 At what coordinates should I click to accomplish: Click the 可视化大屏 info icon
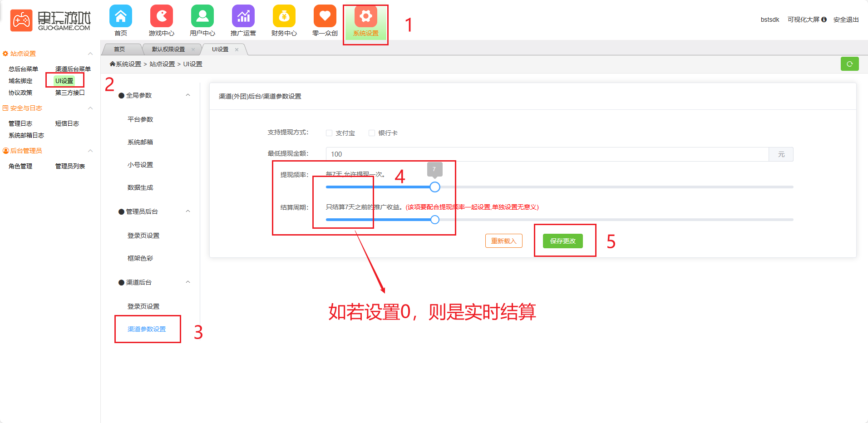click(x=824, y=20)
